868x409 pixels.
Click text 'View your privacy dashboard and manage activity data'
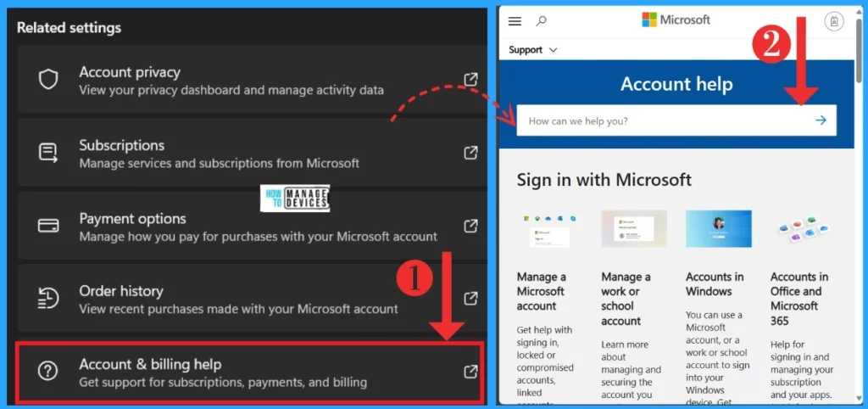[231, 90]
